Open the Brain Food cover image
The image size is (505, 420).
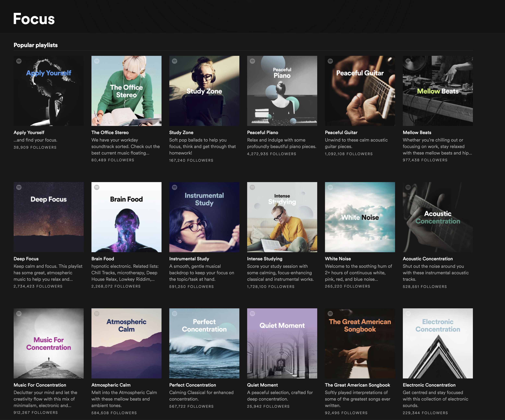126,217
